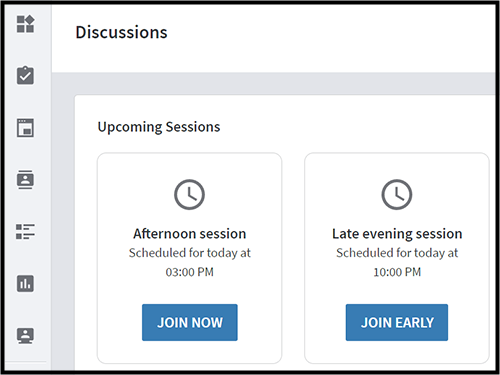Select the Late evening card schedule line

[397, 253]
